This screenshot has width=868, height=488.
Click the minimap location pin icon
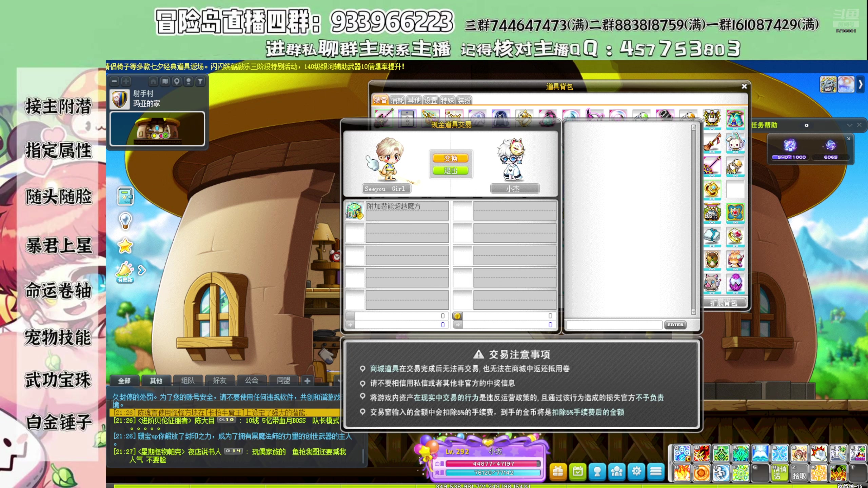pos(177,81)
